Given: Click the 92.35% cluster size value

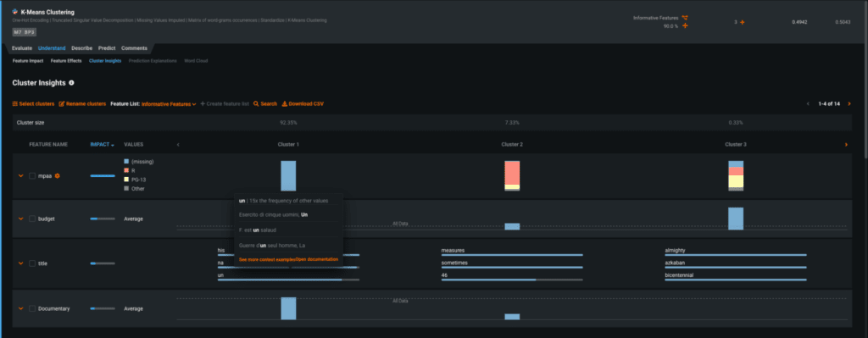Looking at the screenshot, I should pyautogui.click(x=288, y=122).
